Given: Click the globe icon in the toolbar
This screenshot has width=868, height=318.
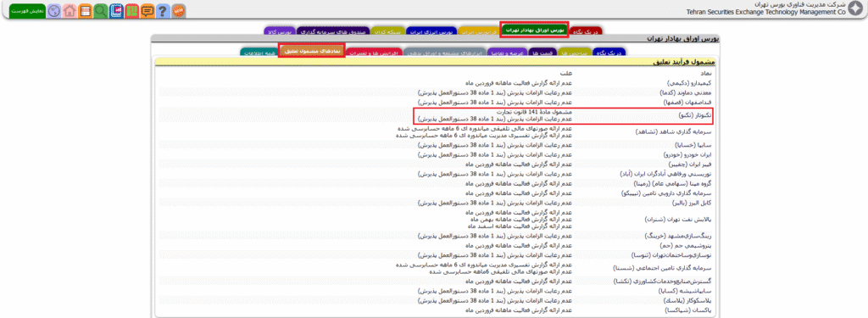Looking at the screenshot, I should 53,10.
